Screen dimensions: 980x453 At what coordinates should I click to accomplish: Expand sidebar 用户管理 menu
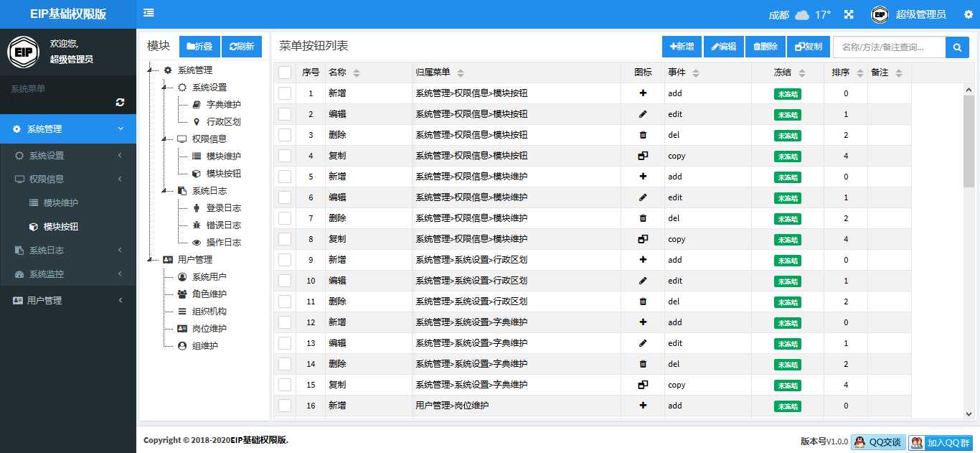(x=68, y=301)
